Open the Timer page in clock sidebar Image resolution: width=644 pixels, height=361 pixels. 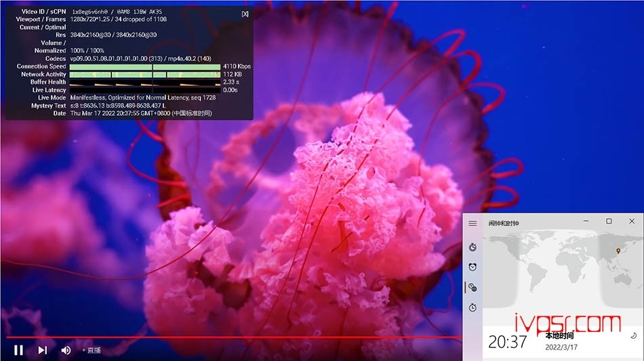coord(472,247)
